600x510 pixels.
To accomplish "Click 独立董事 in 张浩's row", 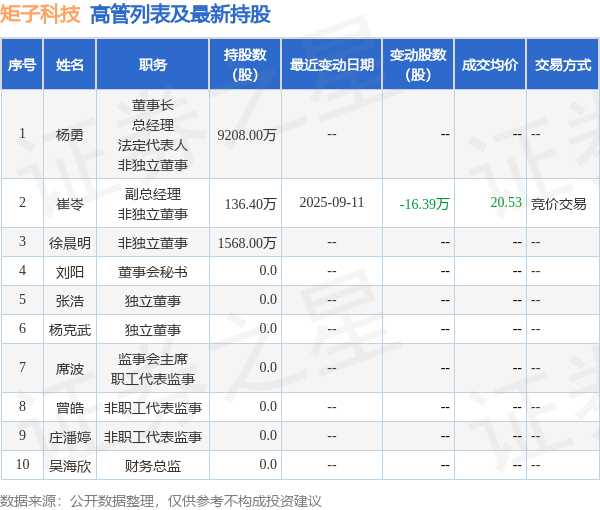I will point(153,301).
